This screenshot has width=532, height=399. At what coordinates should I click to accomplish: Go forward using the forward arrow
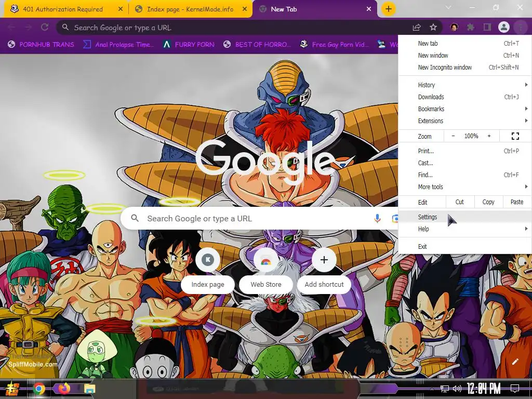(28, 27)
